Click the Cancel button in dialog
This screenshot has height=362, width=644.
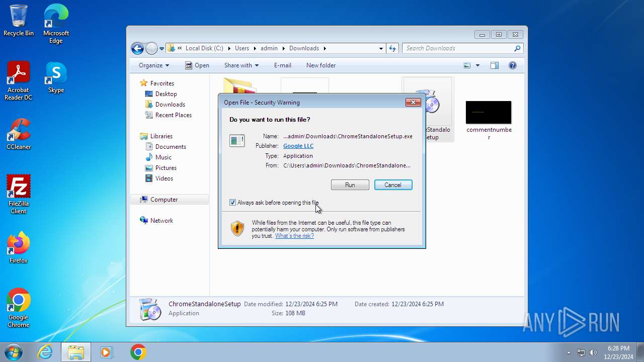pos(393,185)
